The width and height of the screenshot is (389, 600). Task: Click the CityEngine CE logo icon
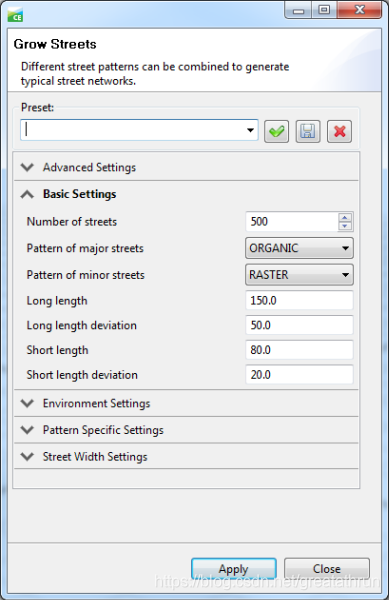pyautogui.click(x=16, y=16)
